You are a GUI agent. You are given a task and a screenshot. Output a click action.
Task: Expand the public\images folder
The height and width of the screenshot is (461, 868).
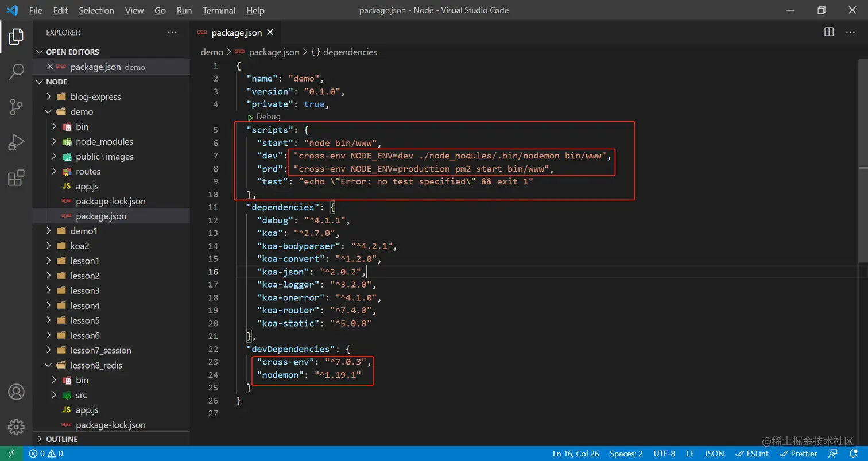[111, 156]
